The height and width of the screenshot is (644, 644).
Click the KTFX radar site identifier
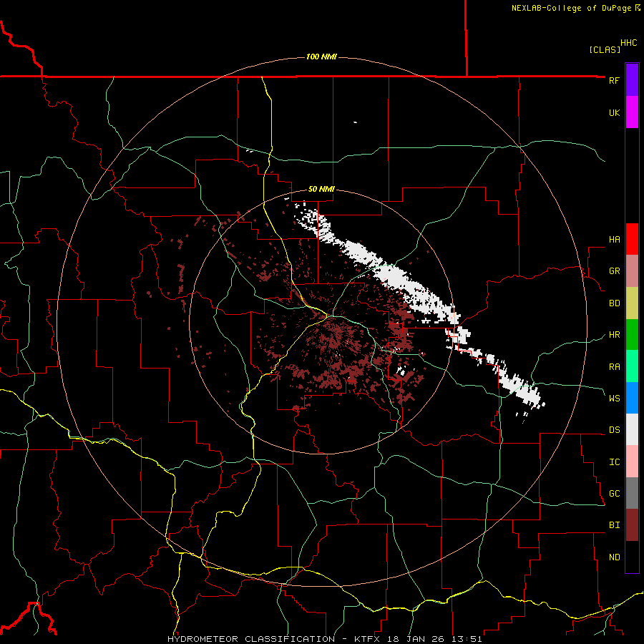coord(368,639)
